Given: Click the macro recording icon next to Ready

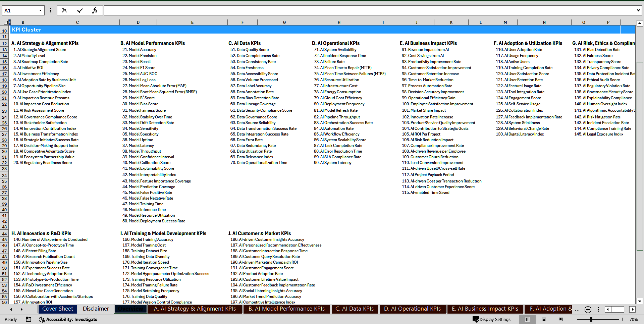Looking at the screenshot, I should [x=29, y=319].
